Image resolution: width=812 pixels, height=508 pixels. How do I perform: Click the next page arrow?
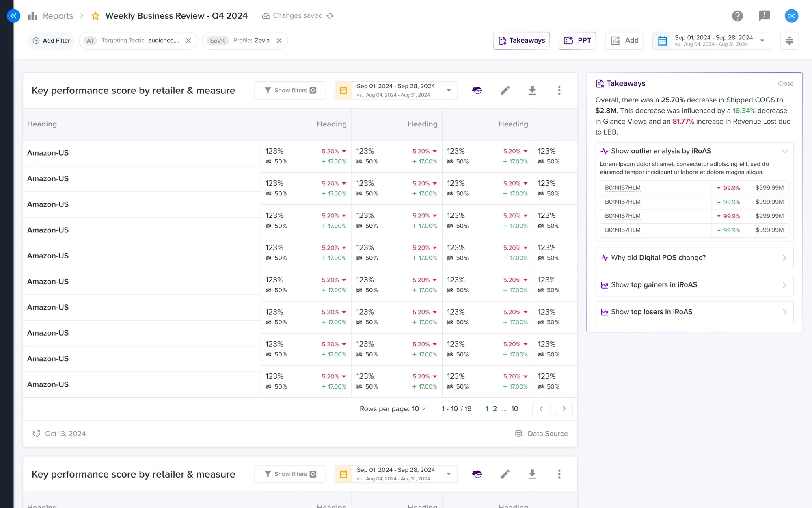pos(564,409)
